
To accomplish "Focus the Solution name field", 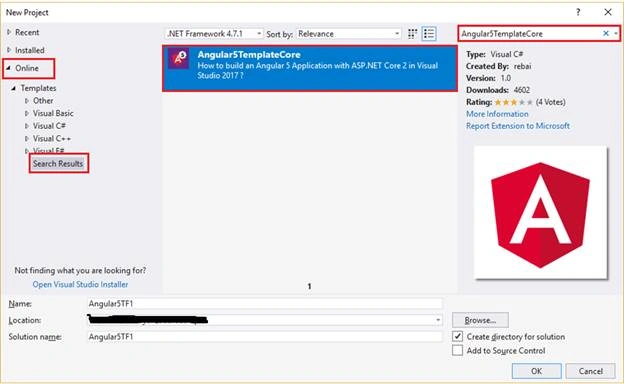I will coord(265,337).
